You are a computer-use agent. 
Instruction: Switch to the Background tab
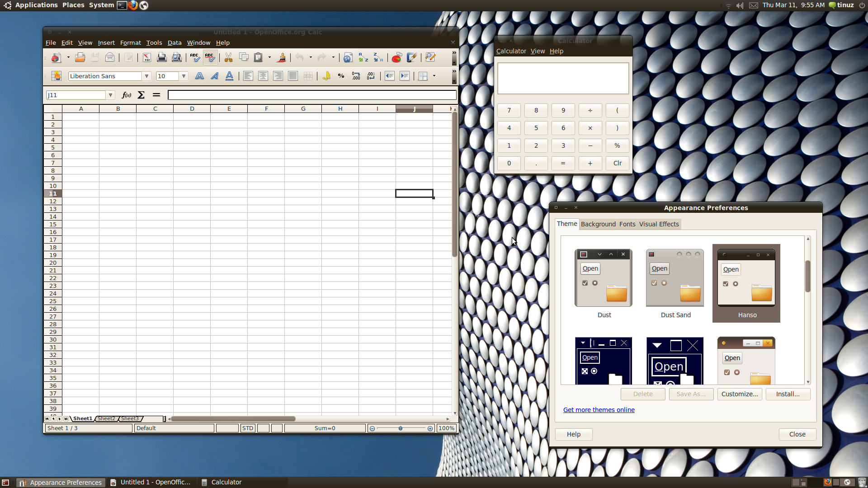[598, 224]
